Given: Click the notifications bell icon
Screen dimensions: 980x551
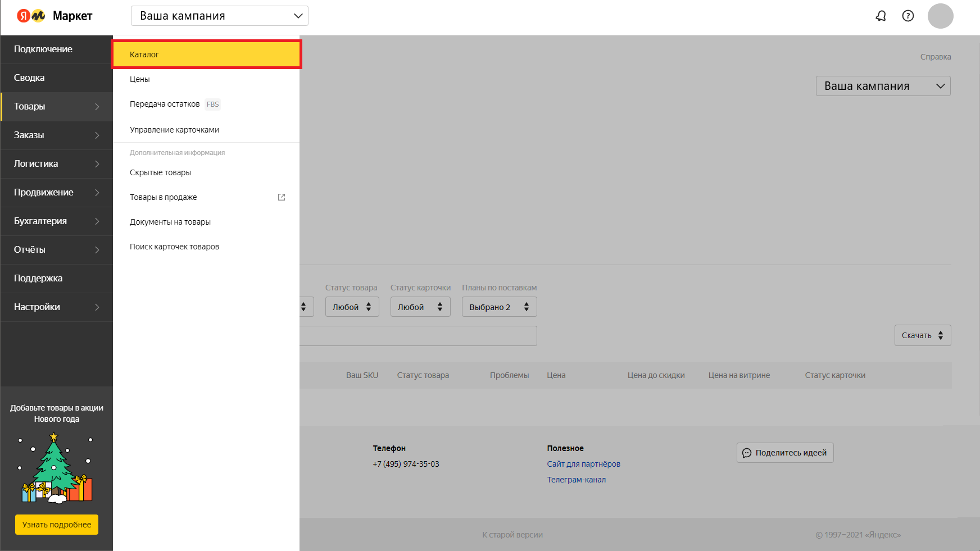Looking at the screenshot, I should click(x=881, y=16).
